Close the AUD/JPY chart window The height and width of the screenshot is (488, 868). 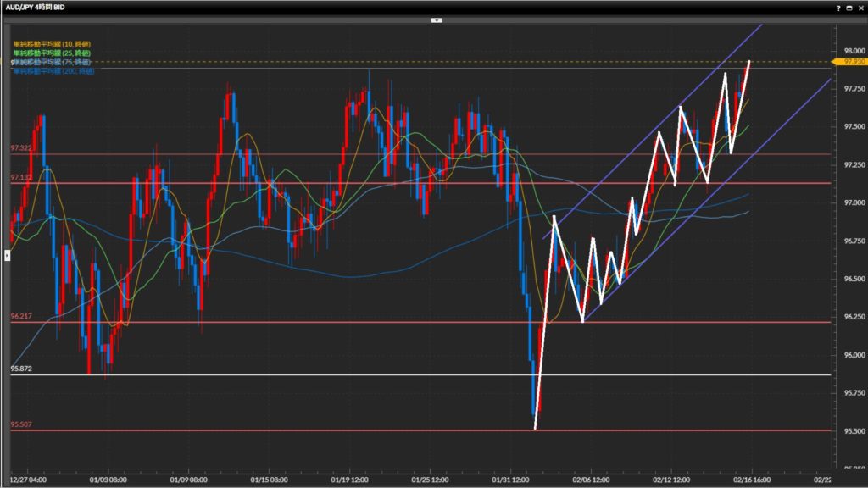pos(860,7)
